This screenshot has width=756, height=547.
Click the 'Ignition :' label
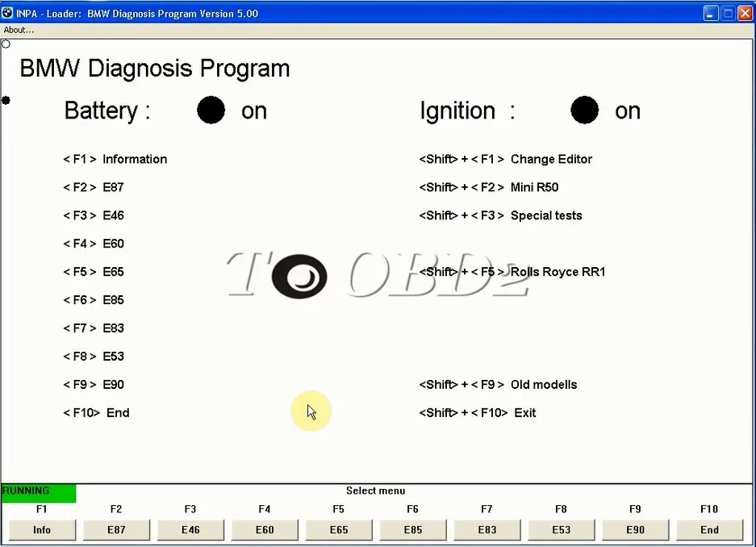[x=467, y=111]
